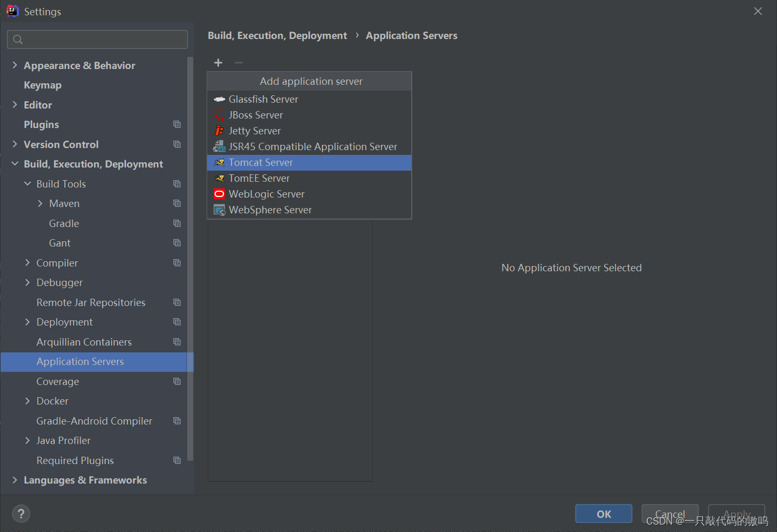Click project-level icon next to Arquillian Containers
This screenshot has height=532, width=777.
177,342
